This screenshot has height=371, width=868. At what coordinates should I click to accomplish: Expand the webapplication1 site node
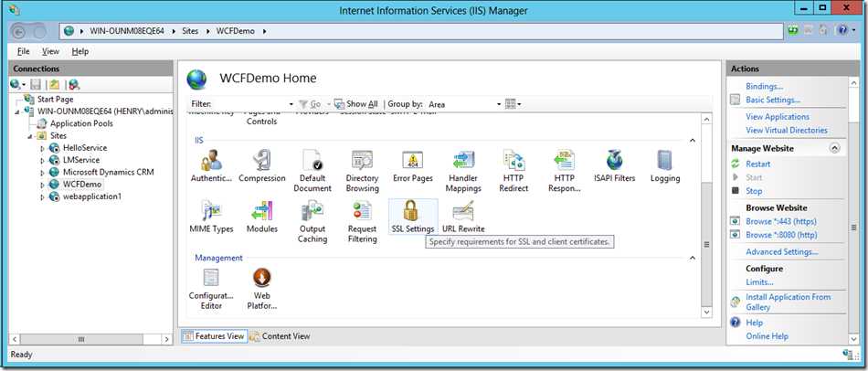[43, 197]
